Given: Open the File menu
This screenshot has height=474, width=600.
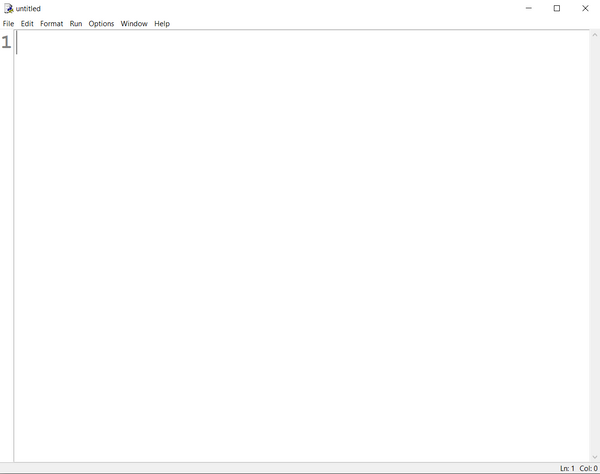Looking at the screenshot, I should click(8, 23).
